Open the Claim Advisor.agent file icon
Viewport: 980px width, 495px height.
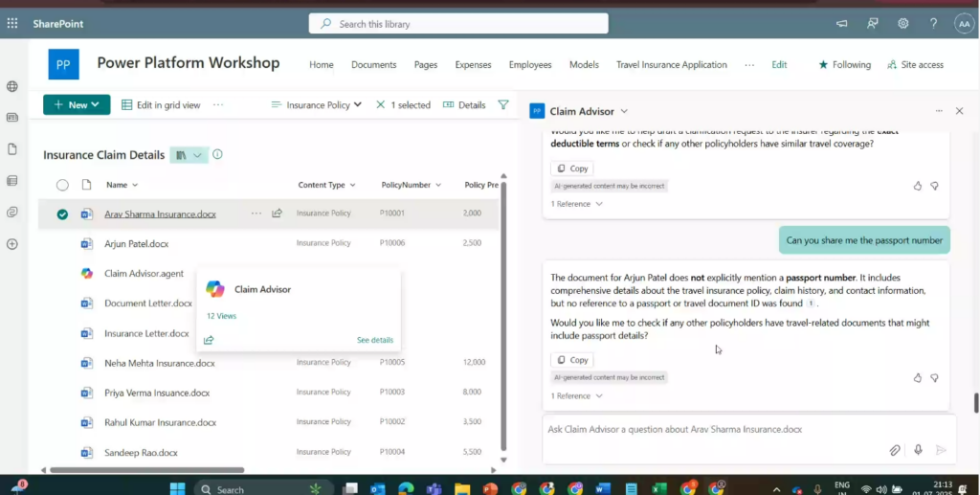coord(87,273)
